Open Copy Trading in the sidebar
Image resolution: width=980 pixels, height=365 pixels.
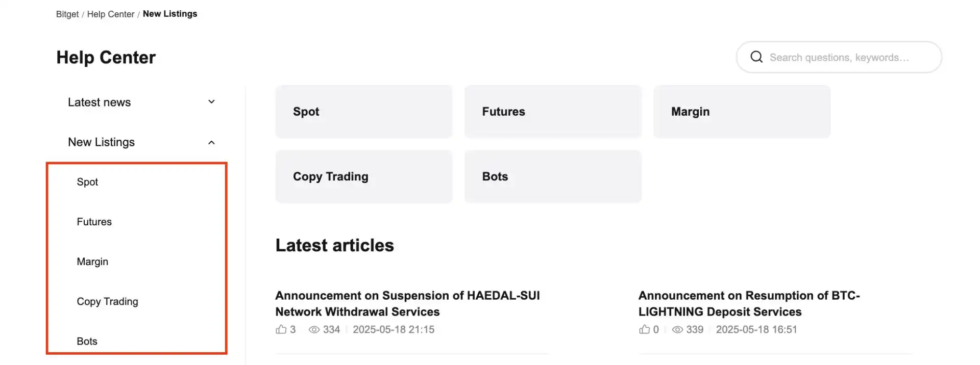(107, 301)
